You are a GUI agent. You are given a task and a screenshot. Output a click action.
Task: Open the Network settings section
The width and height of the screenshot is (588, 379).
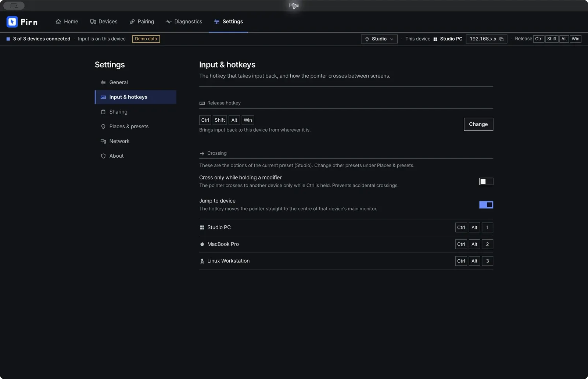click(136, 141)
